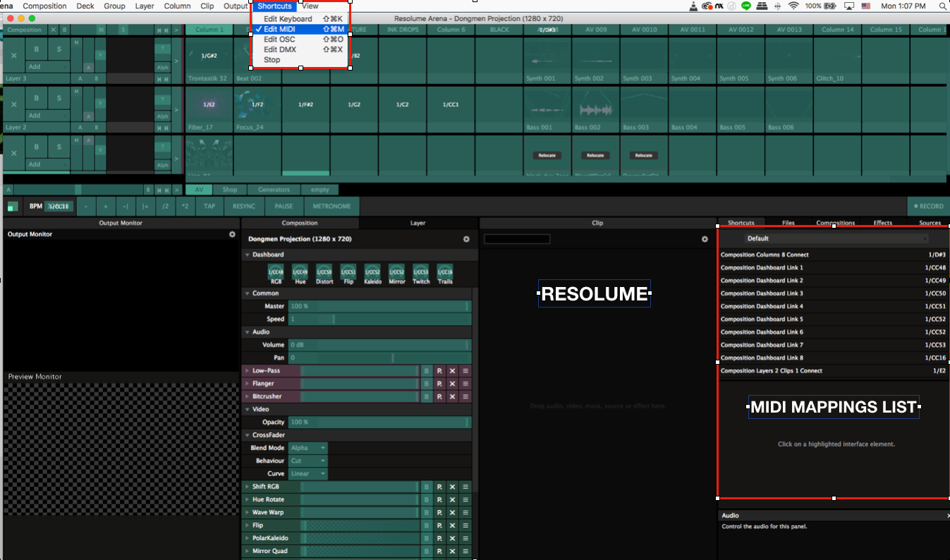Open the Clip panel settings gear
The image size is (950, 560).
point(705,239)
